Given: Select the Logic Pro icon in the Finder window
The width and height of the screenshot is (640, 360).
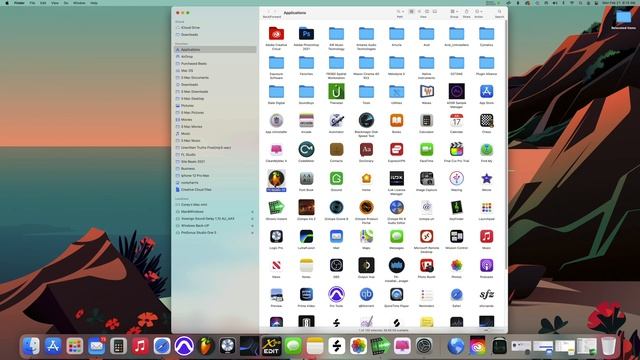Looking at the screenshot, I should coord(276,236).
